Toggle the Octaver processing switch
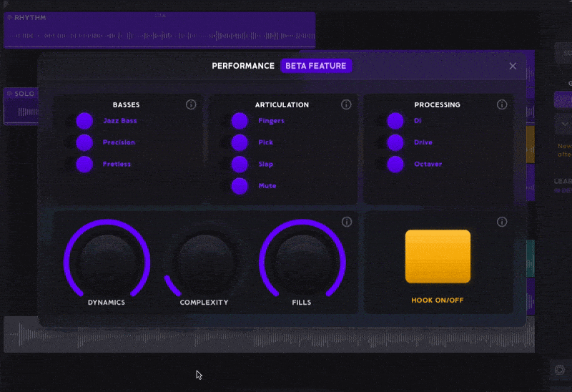Image resolution: width=572 pixels, height=392 pixels. tap(395, 165)
